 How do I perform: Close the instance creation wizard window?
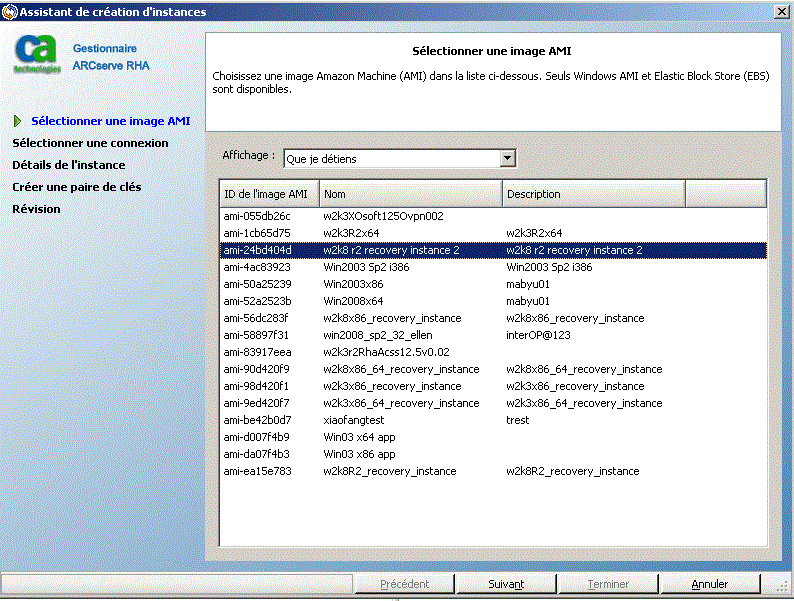[779, 12]
